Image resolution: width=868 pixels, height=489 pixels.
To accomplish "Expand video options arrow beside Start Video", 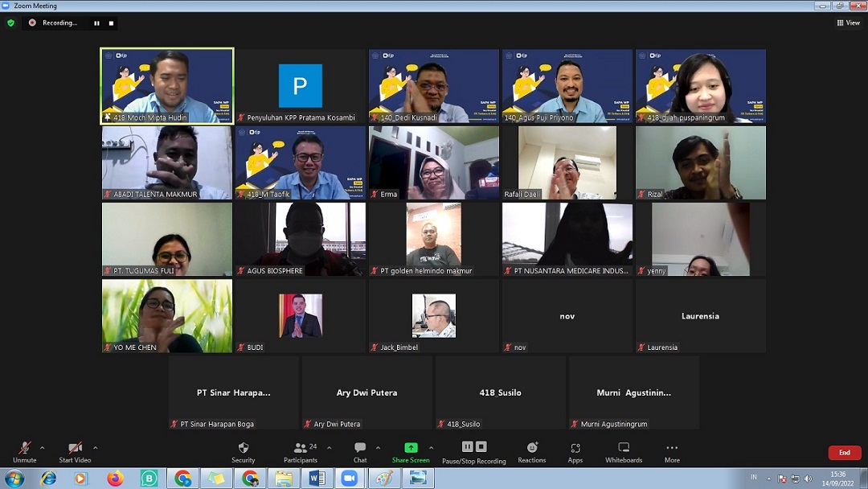I will click(95, 448).
